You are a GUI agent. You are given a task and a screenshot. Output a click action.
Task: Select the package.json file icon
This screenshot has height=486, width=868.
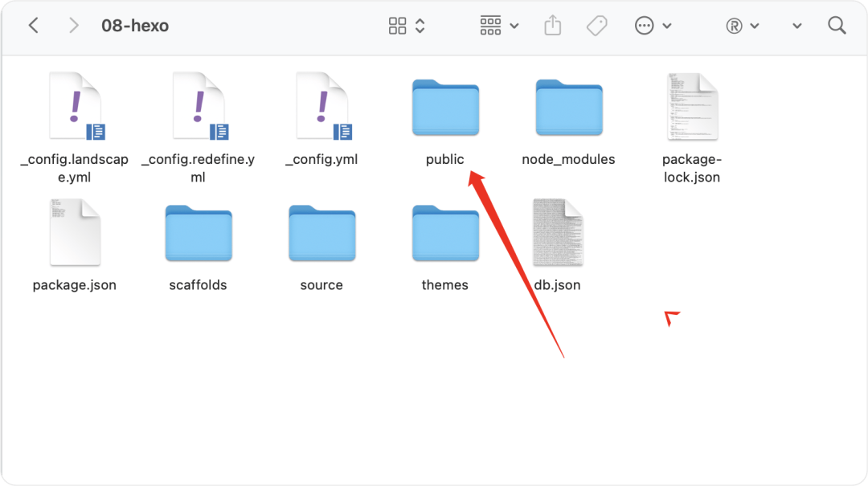tap(76, 232)
